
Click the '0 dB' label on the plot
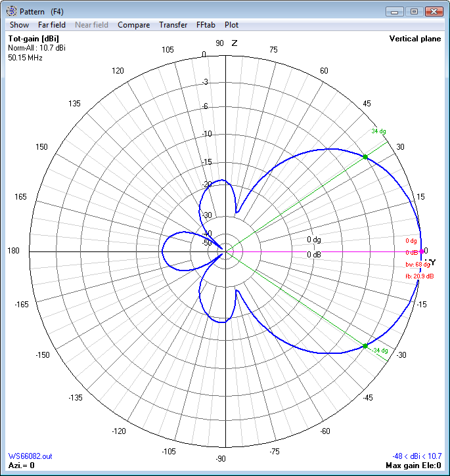click(x=313, y=255)
